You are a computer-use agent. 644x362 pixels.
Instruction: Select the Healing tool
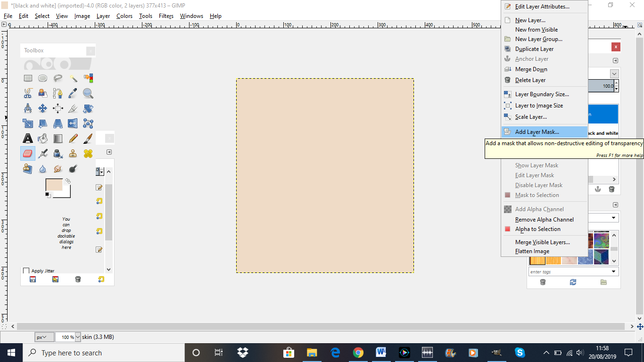click(x=88, y=153)
